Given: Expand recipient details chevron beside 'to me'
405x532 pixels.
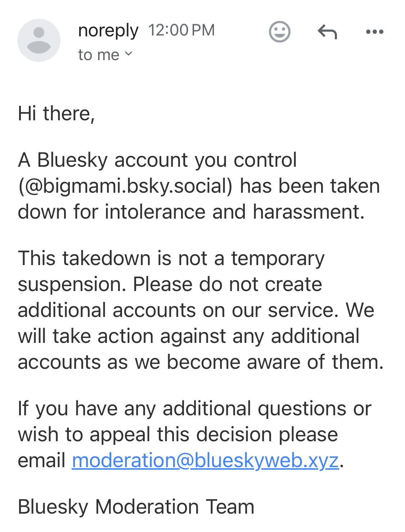Looking at the screenshot, I should click(129, 54).
